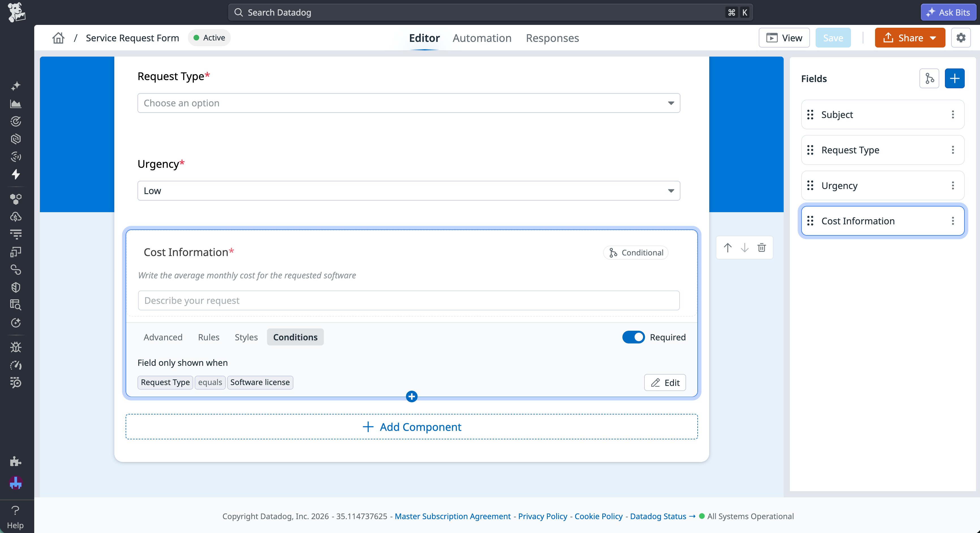Select Urgency field in Fields list
The width and height of the screenshot is (980, 533).
(883, 186)
